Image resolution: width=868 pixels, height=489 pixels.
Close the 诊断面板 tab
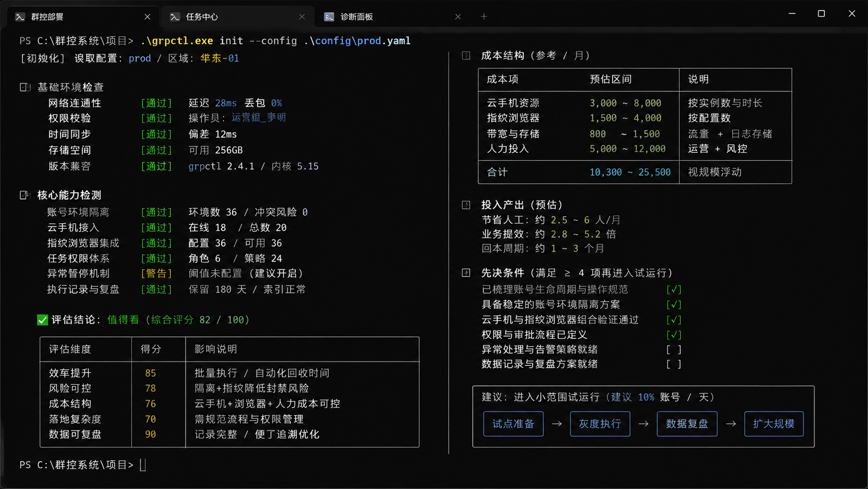(x=458, y=17)
